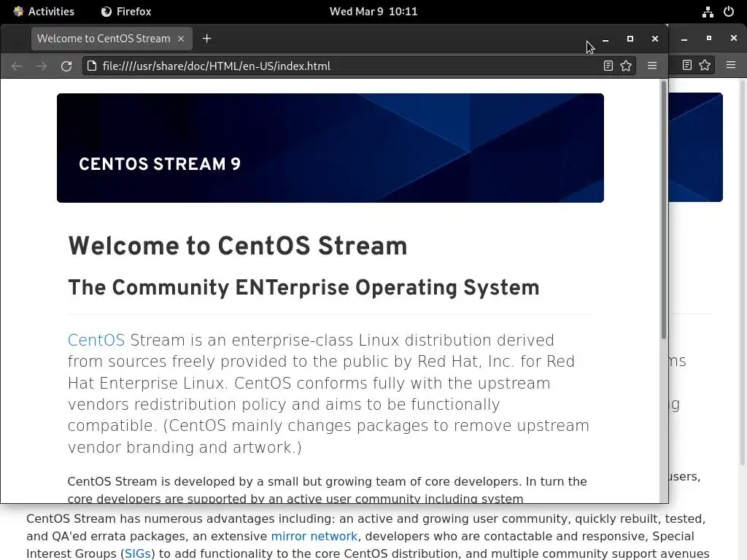Open the mirror network link in background window

pyautogui.click(x=314, y=536)
